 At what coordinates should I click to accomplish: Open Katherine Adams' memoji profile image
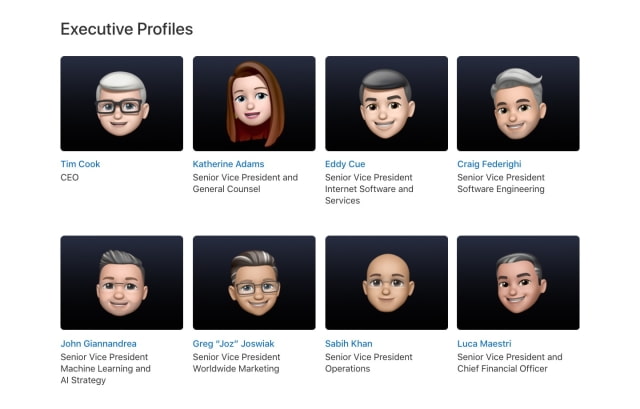[254, 103]
